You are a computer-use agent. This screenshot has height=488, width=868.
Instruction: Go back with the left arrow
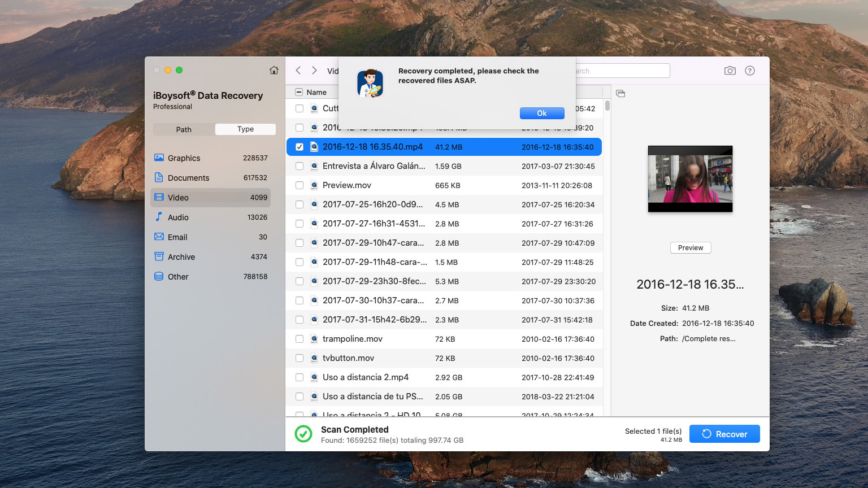pyautogui.click(x=298, y=71)
